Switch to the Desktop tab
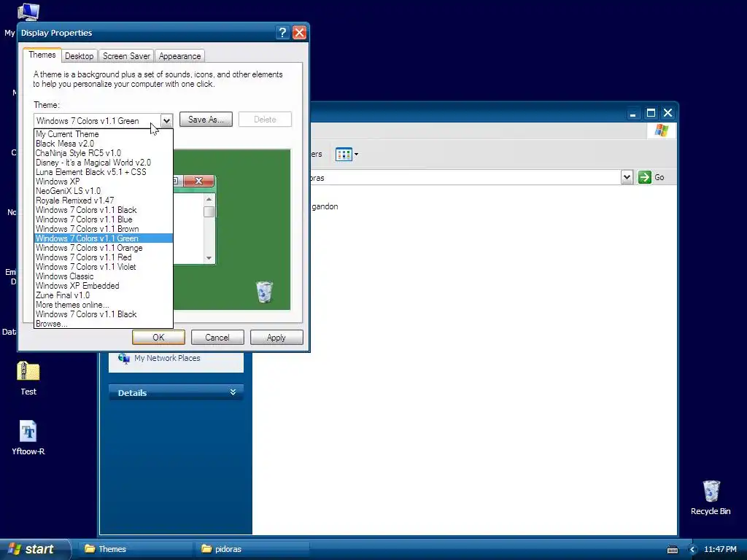This screenshot has height=560, width=747. (x=79, y=55)
